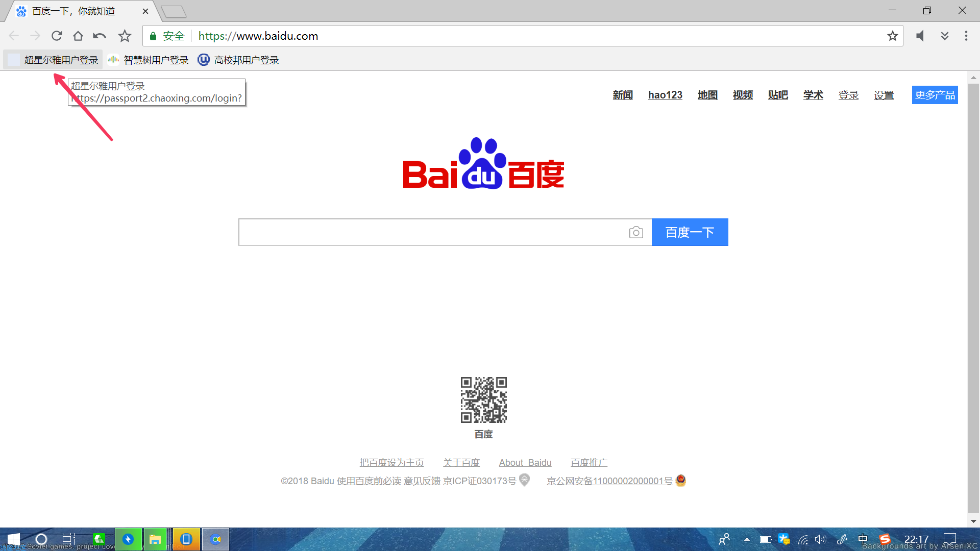Image resolution: width=980 pixels, height=551 pixels.
Task: Bookmark this page with address bar star
Action: pyautogui.click(x=892, y=36)
